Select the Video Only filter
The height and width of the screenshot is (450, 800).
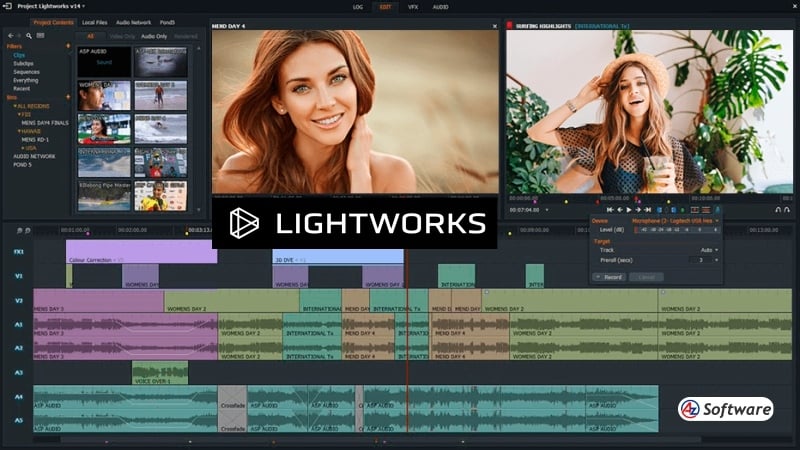click(x=122, y=36)
